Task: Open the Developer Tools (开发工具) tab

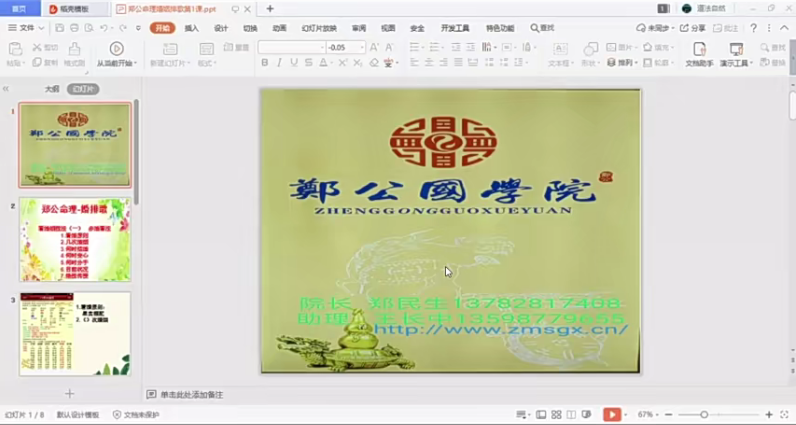Action: 455,28
